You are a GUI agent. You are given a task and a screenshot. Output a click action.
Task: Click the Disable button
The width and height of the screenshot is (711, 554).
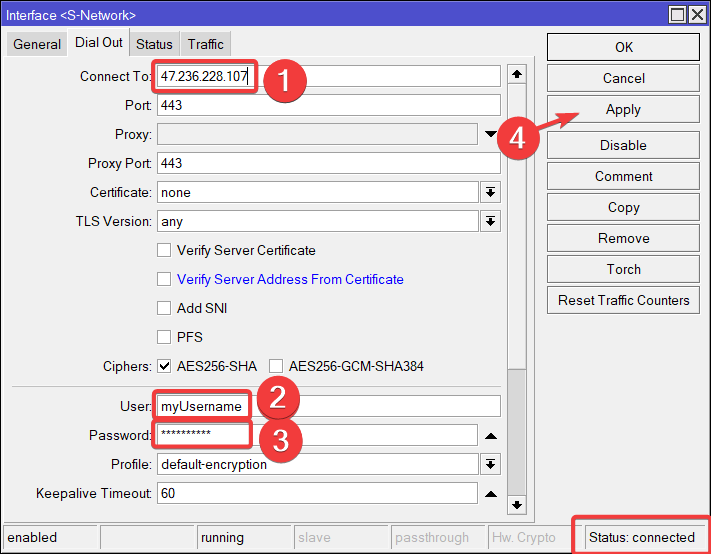tap(623, 145)
